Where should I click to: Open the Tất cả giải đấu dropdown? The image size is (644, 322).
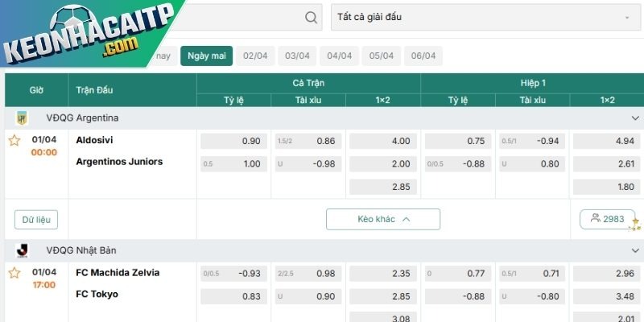[x=485, y=17]
